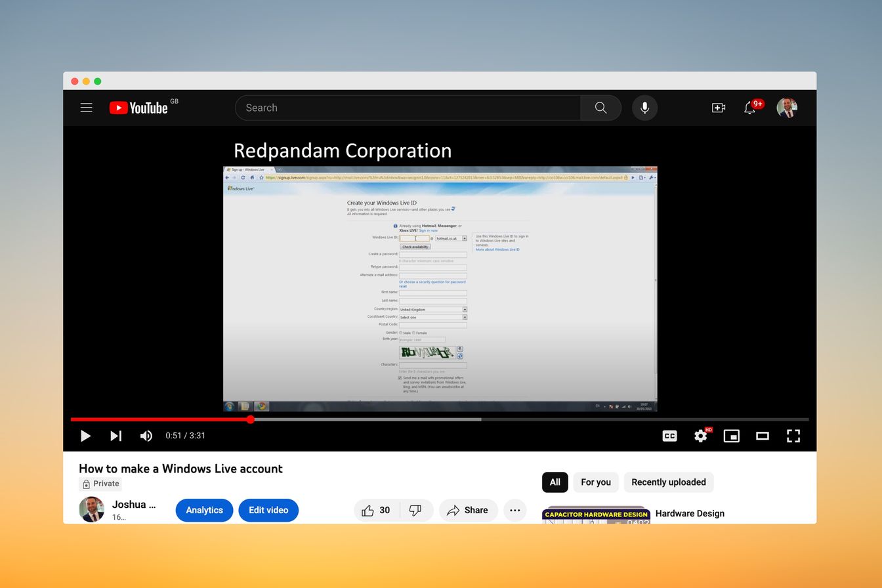The width and height of the screenshot is (882, 588).
Task: Open the Hardware Design video title
Action: click(x=690, y=513)
